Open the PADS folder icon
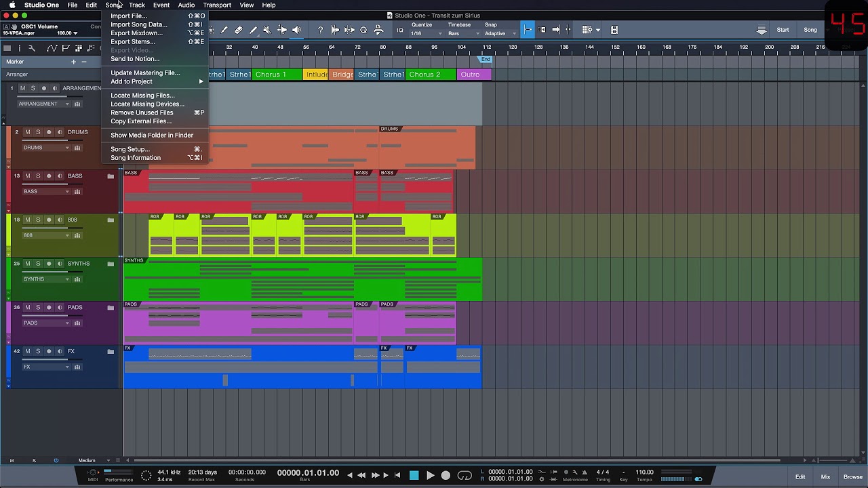The height and width of the screenshot is (488, 868). 111,308
